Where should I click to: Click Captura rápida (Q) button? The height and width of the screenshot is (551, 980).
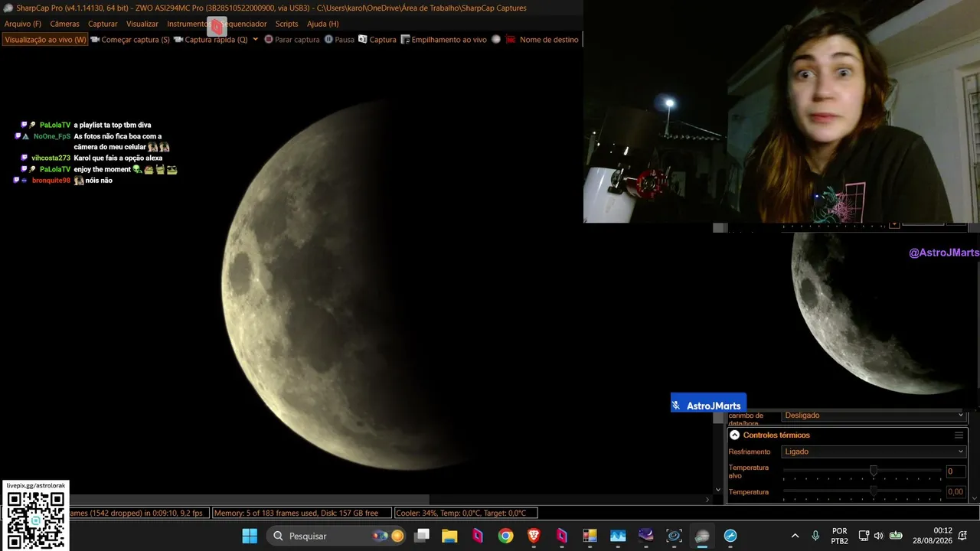coord(211,39)
